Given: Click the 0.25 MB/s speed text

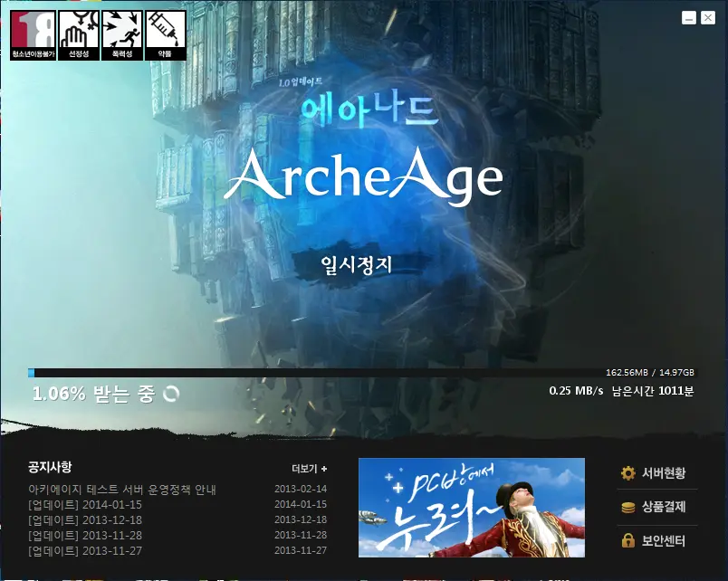Looking at the screenshot, I should 576,391.
